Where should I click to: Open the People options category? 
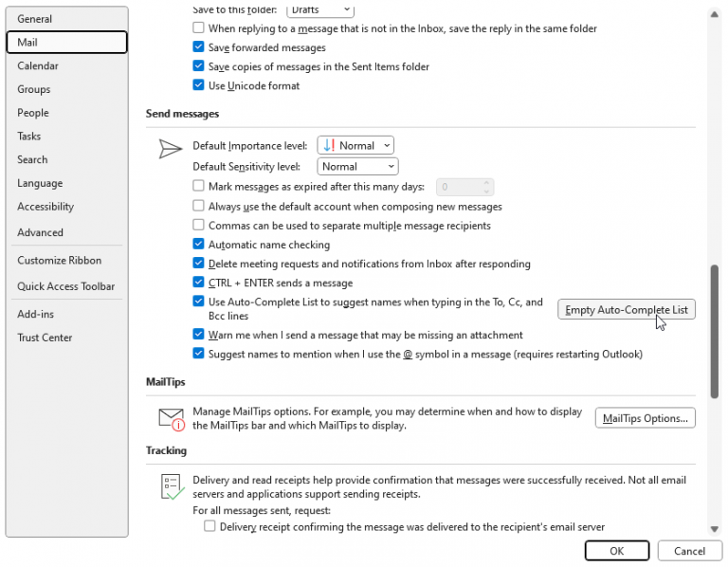click(67, 113)
